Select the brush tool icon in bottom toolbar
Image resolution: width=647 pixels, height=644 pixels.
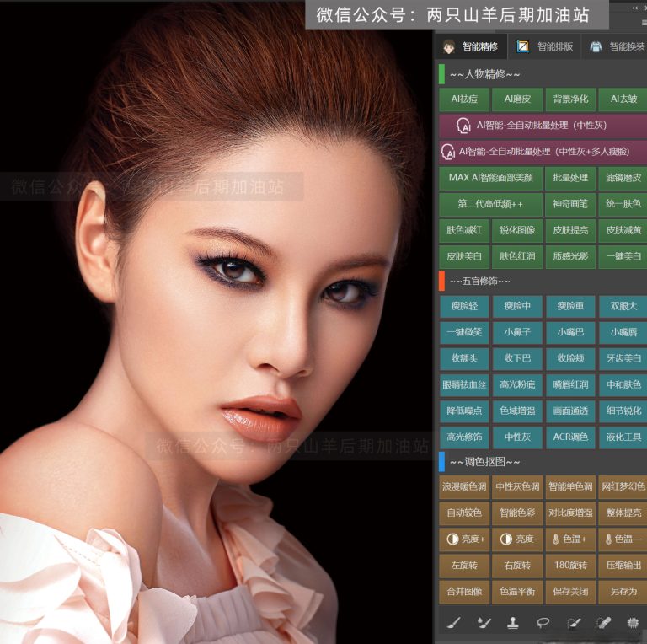452,623
